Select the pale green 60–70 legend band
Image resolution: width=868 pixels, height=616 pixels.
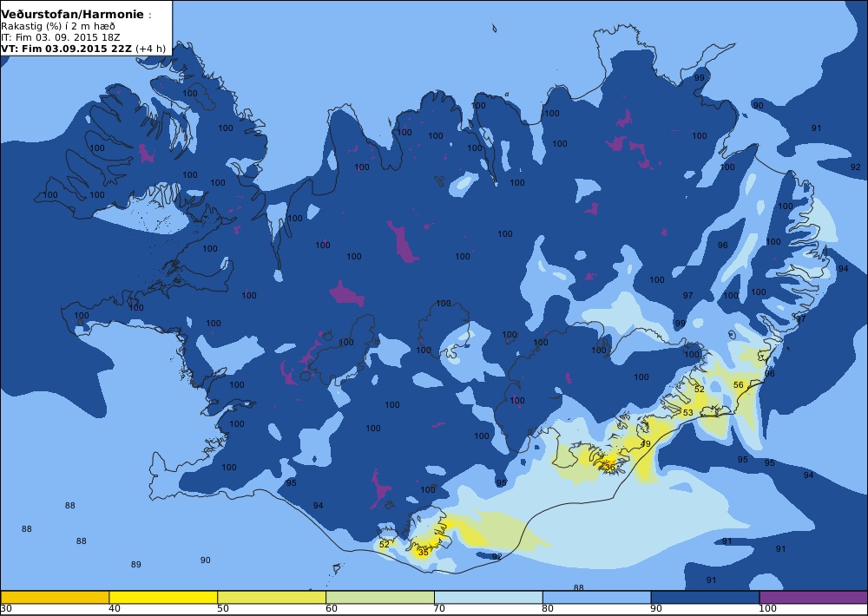pyautogui.click(x=380, y=597)
